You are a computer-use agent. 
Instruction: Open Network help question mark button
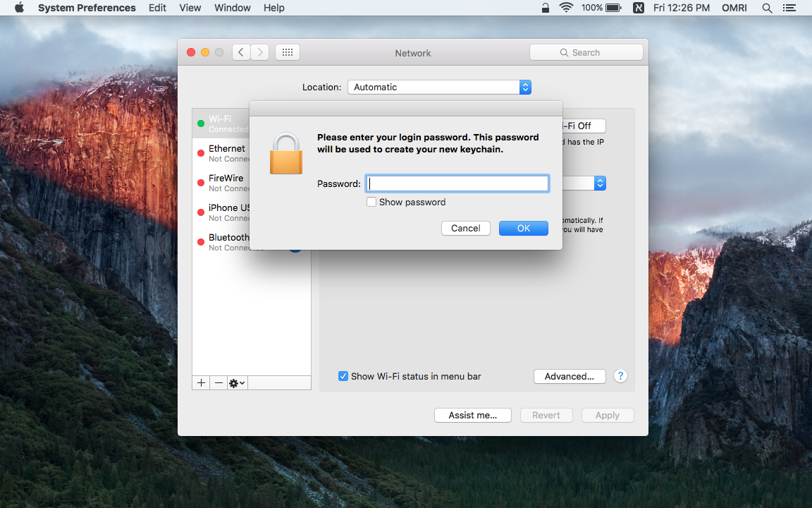620,376
